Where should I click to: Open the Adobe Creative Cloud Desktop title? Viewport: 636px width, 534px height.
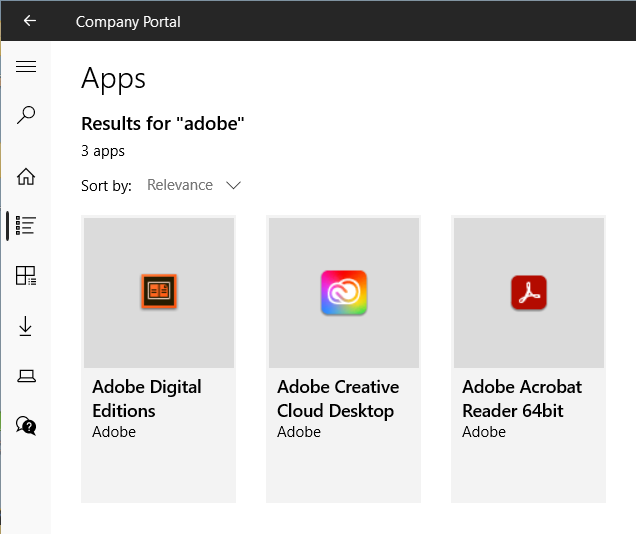pos(338,399)
